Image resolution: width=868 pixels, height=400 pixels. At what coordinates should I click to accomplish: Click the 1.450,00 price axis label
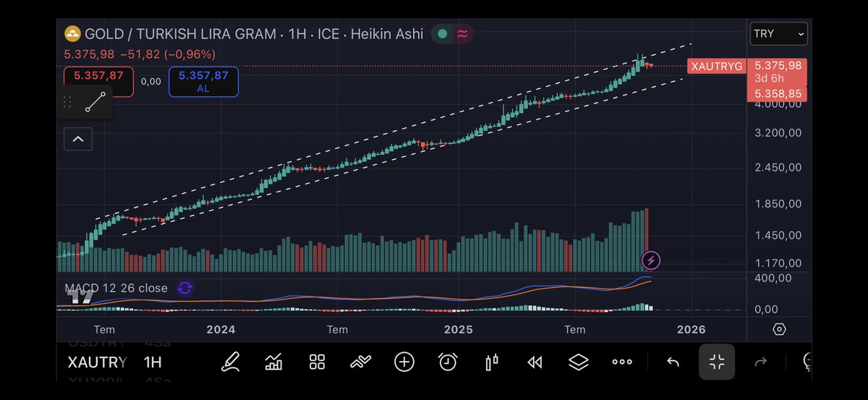[x=778, y=235]
